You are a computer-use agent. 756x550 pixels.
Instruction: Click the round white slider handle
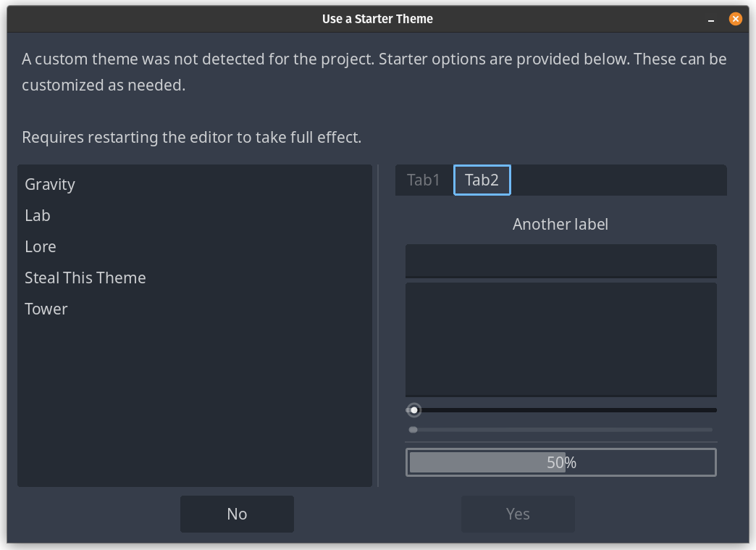point(414,410)
